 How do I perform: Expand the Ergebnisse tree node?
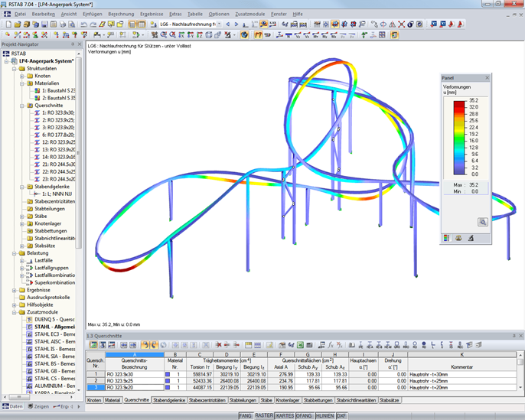pos(15,290)
